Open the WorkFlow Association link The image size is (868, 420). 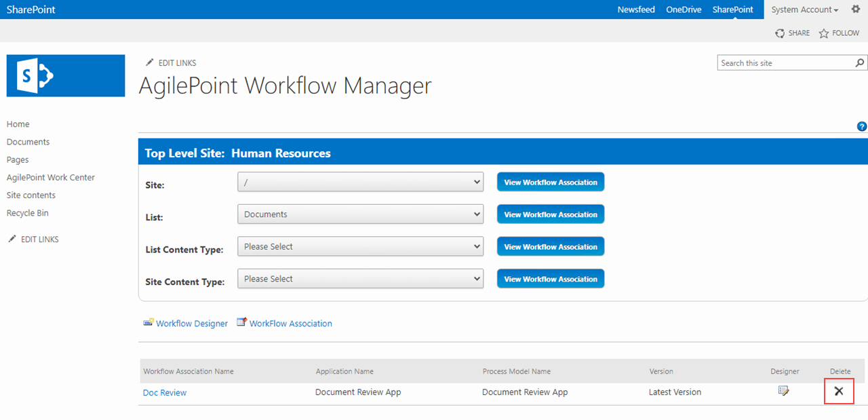(291, 324)
